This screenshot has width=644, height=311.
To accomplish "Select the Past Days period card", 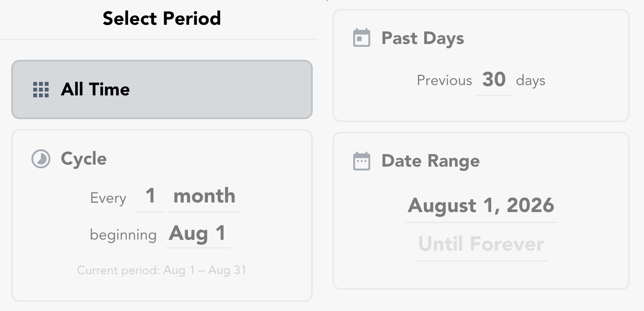I will click(x=481, y=66).
